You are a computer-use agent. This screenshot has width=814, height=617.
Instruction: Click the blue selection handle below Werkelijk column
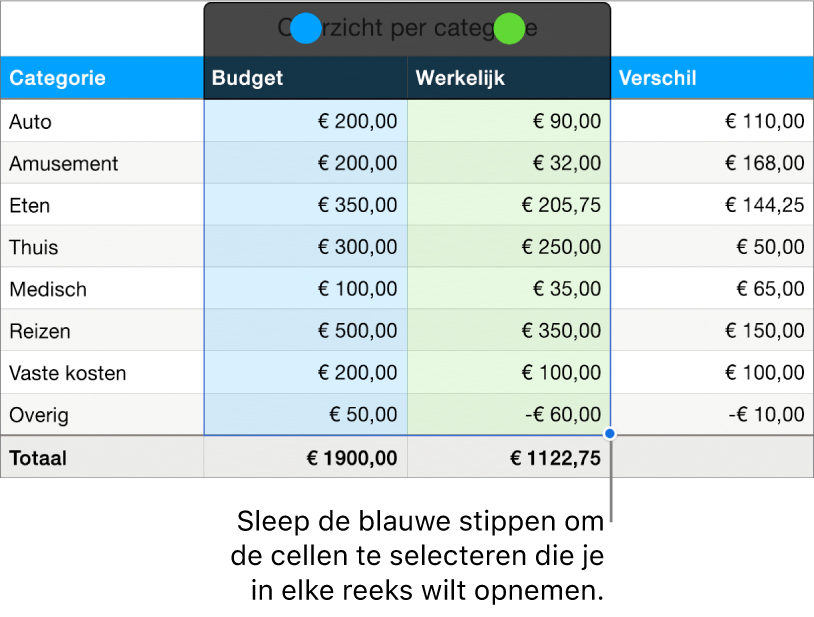pyautogui.click(x=610, y=435)
